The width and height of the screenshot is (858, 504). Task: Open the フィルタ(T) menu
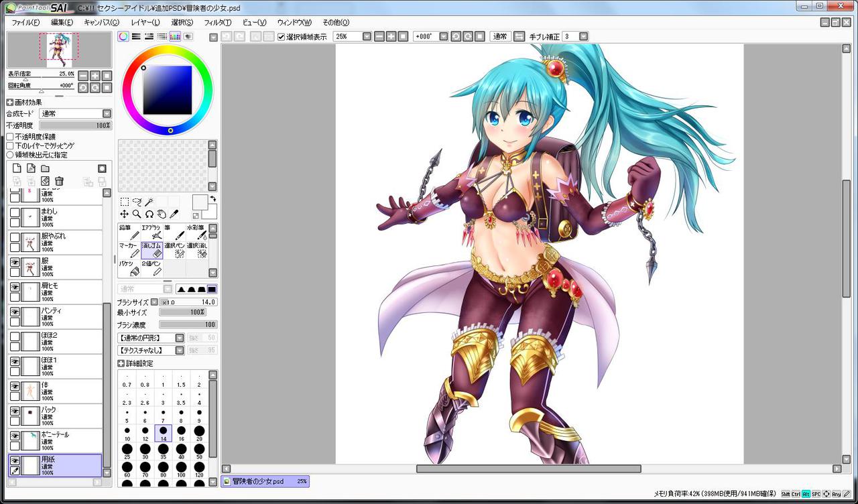click(x=217, y=23)
